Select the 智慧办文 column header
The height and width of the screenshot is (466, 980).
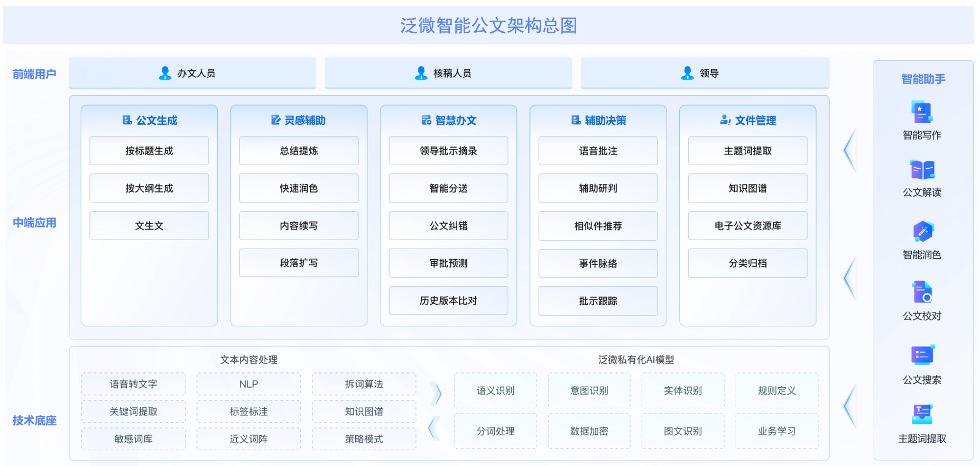coord(448,120)
